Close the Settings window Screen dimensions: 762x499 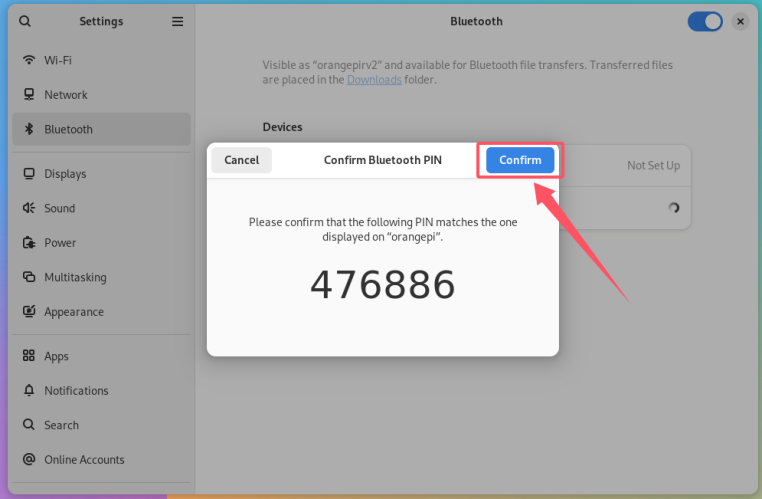click(740, 21)
